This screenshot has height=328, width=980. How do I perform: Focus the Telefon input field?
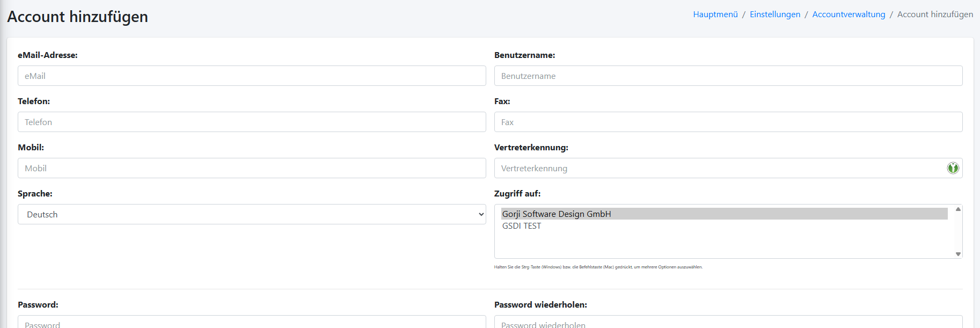[252, 122]
